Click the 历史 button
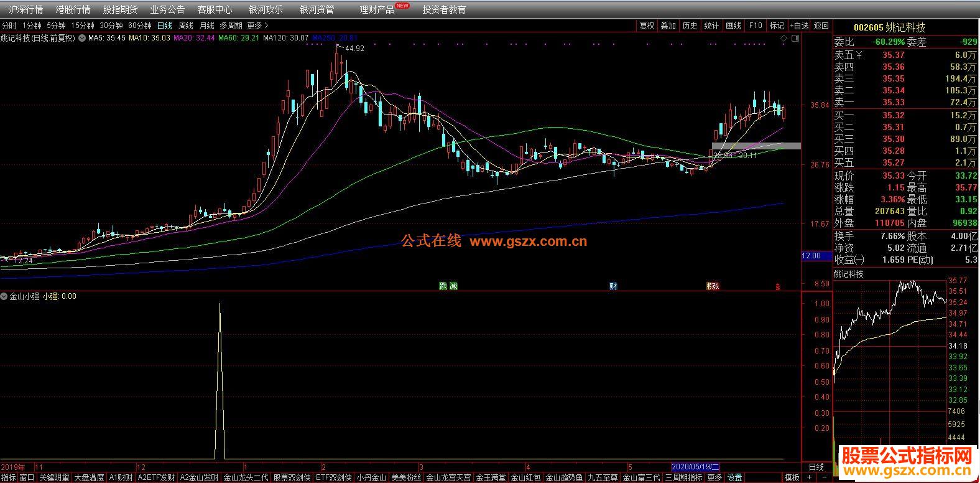 (x=690, y=26)
